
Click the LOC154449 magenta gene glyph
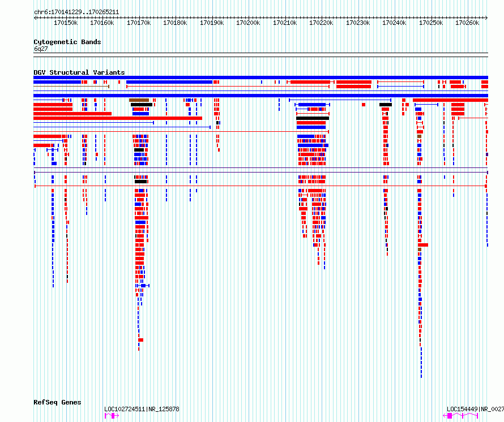point(460,416)
